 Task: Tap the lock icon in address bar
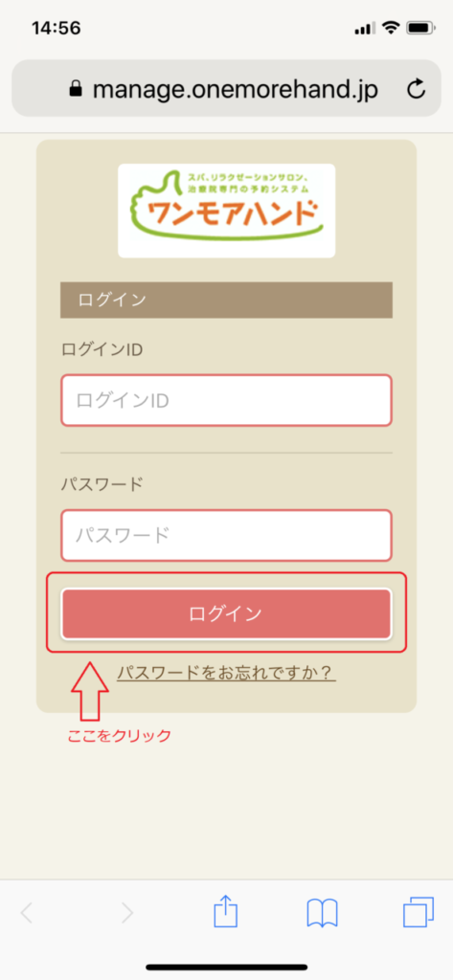pos(75,90)
